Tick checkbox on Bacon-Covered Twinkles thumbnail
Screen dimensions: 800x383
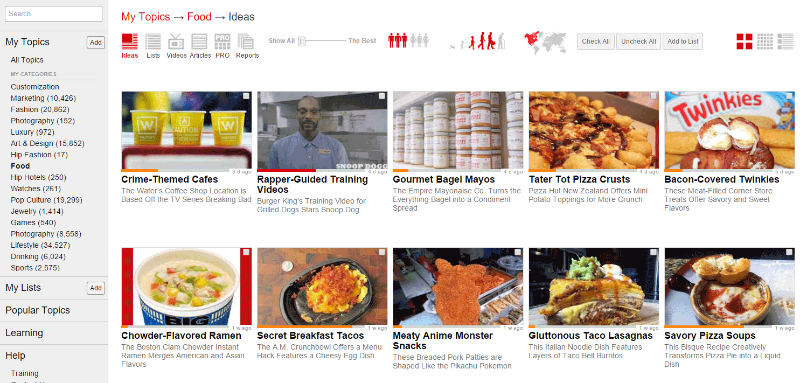pos(789,96)
